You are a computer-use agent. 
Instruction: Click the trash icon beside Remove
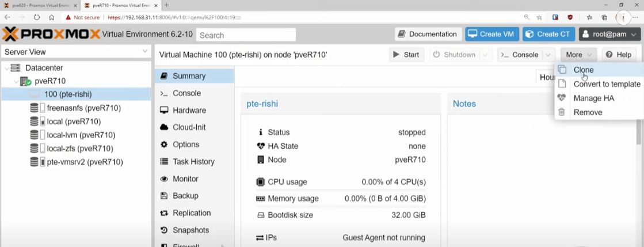(x=562, y=112)
